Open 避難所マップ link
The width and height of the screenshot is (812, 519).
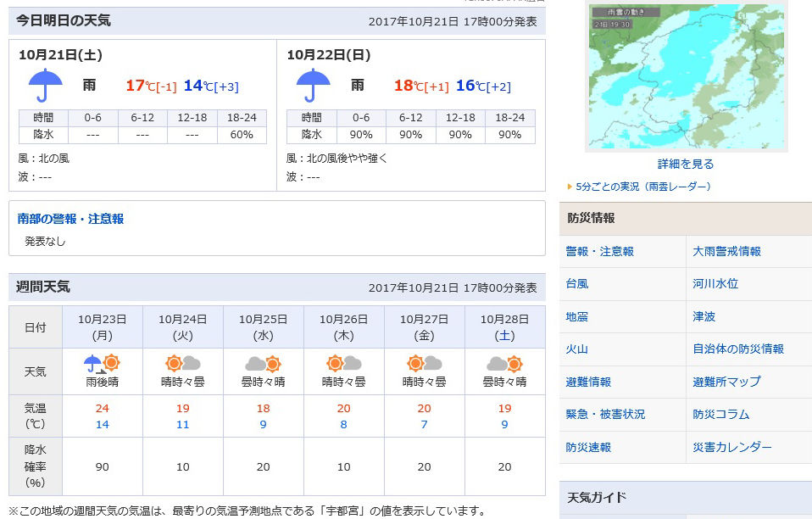point(726,382)
